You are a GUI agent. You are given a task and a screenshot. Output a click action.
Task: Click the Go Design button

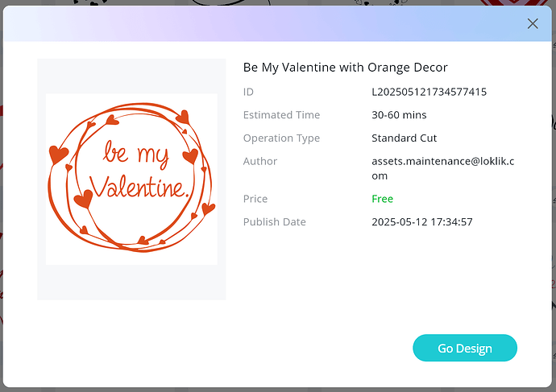(x=464, y=349)
